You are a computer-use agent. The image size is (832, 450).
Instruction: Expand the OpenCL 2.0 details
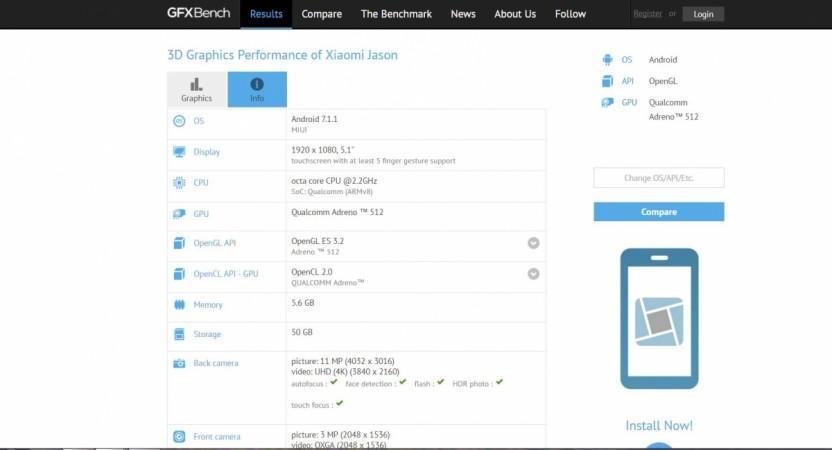coord(533,274)
